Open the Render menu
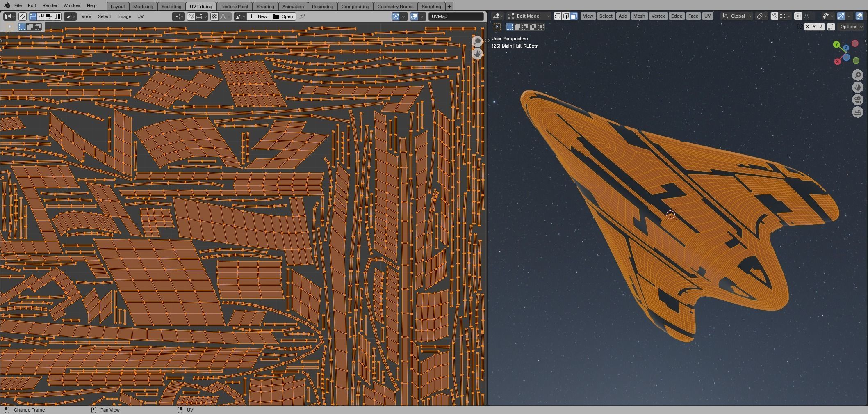868x414 pixels. click(x=50, y=5)
